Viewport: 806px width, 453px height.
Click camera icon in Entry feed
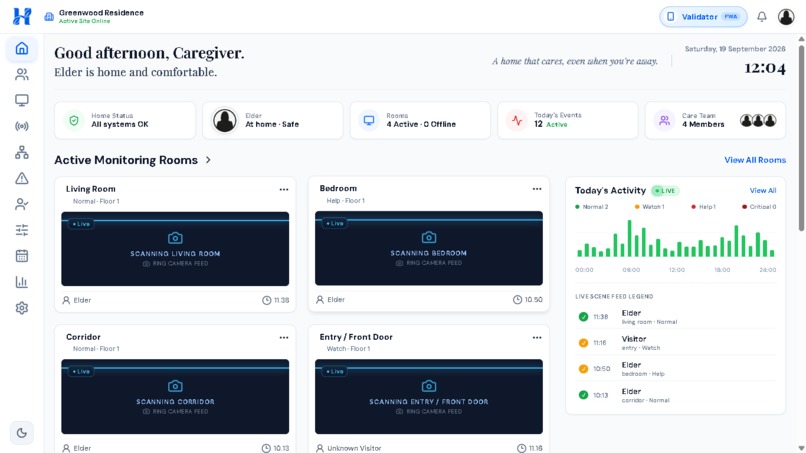tap(429, 386)
